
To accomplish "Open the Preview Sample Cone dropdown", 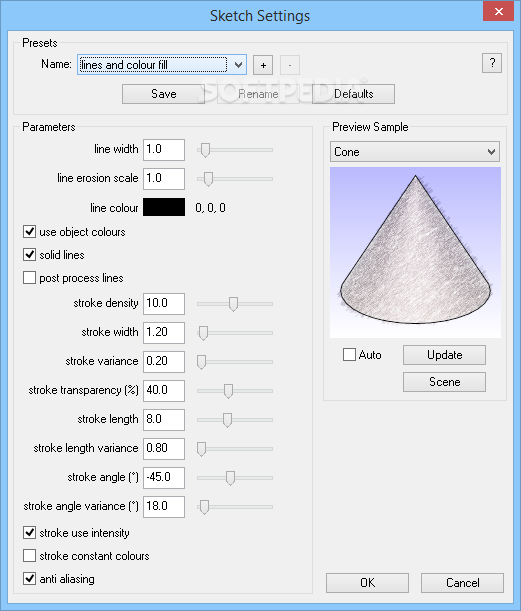I will click(x=415, y=152).
